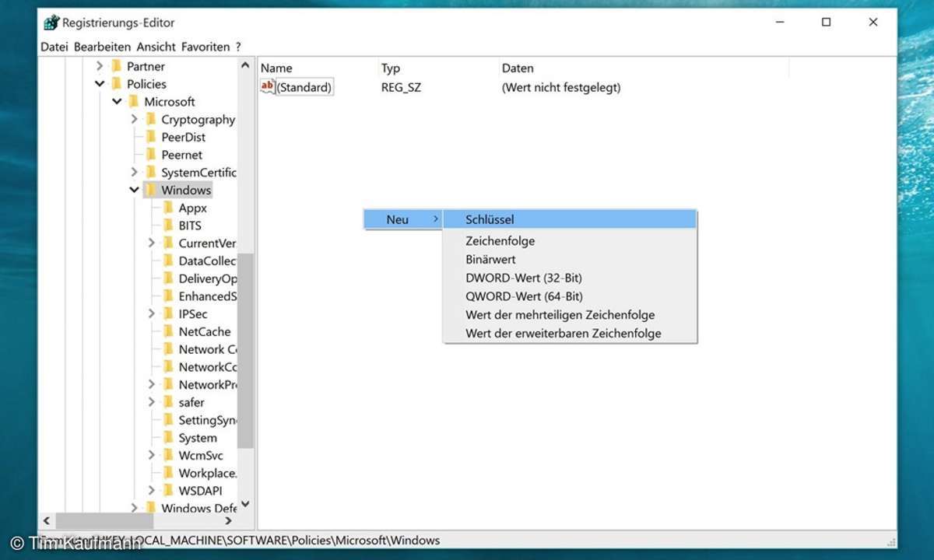Click the ab string value icon
The height and width of the screenshot is (560, 934).
[x=268, y=86]
